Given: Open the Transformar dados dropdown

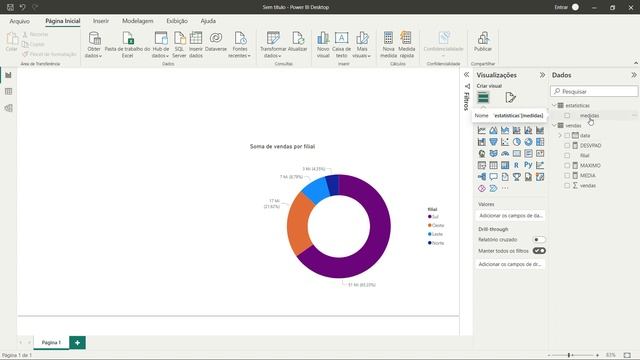Looking at the screenshot, I should [x=273, y=52].
